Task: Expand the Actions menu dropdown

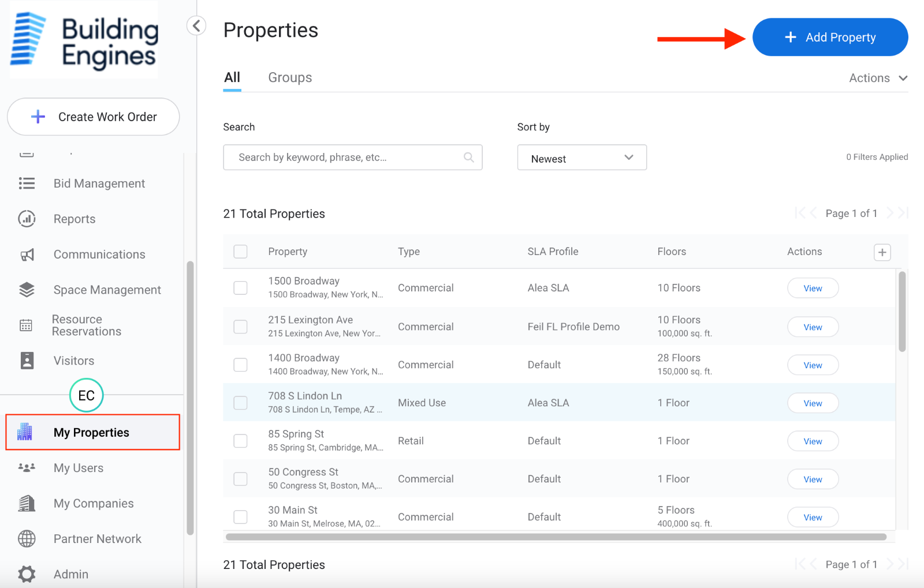Action: [878, 78]
